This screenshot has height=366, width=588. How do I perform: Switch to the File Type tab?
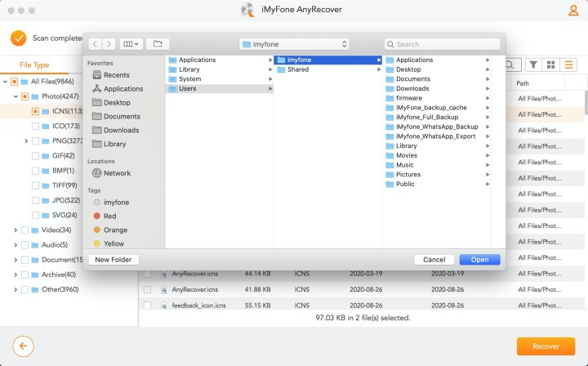click(34, 65)
